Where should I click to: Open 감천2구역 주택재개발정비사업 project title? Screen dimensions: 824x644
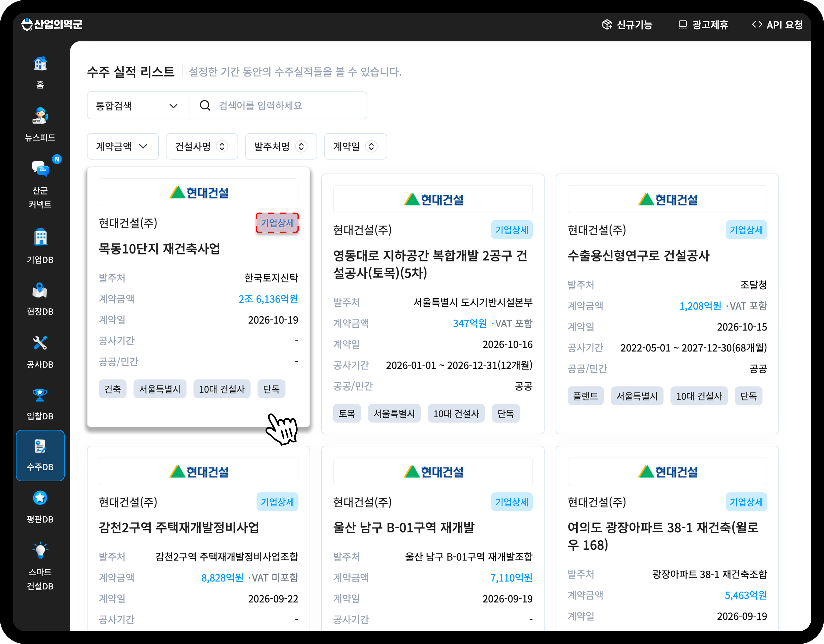pyautogui.click(x=179, y=527)
